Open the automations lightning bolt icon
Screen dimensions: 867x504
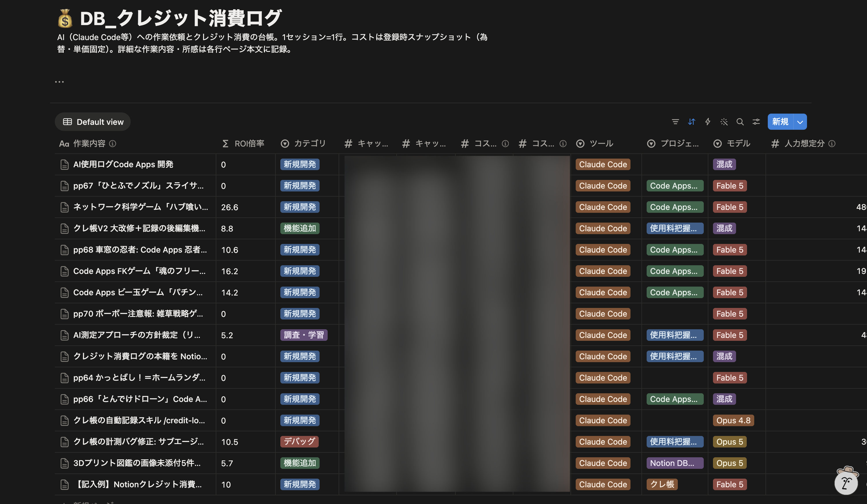pos(708,122)
